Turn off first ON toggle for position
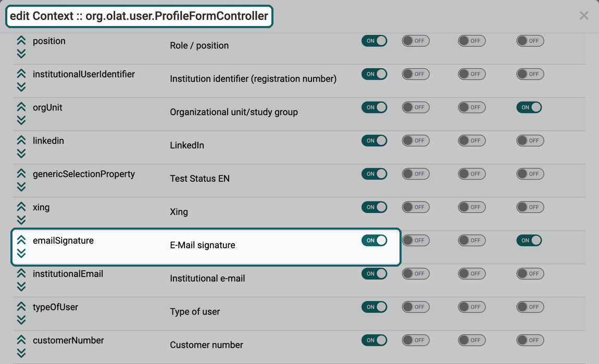The image size is (599, 364). tap(375, 41)
